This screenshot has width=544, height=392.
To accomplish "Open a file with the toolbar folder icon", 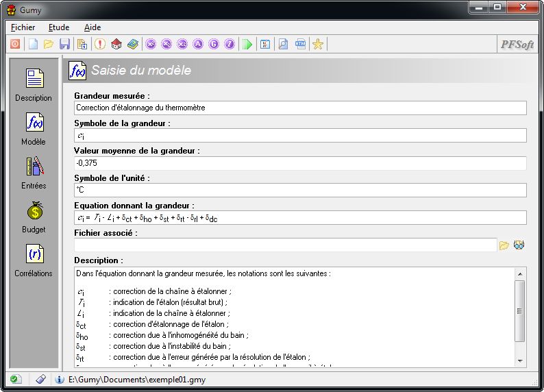I will [49, 44].
